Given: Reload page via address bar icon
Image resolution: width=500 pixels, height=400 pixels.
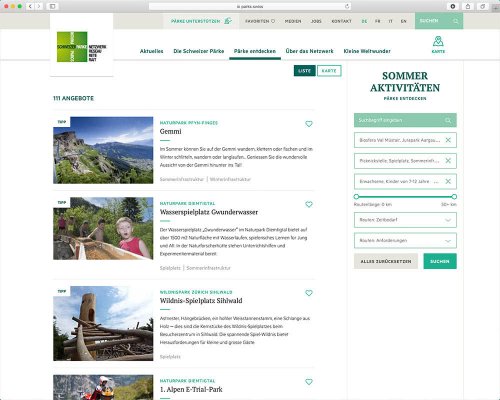Looking at the screenshot, I should (347, 6).
